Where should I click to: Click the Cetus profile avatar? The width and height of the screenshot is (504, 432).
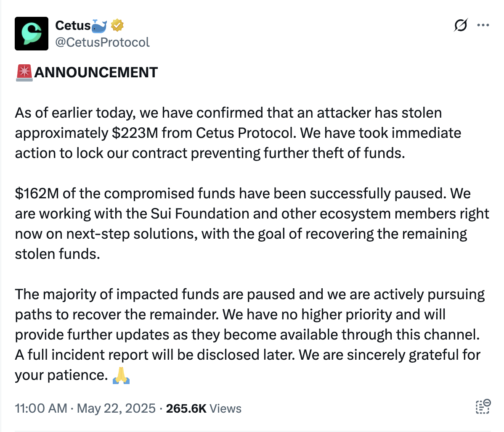coord(32,34)
